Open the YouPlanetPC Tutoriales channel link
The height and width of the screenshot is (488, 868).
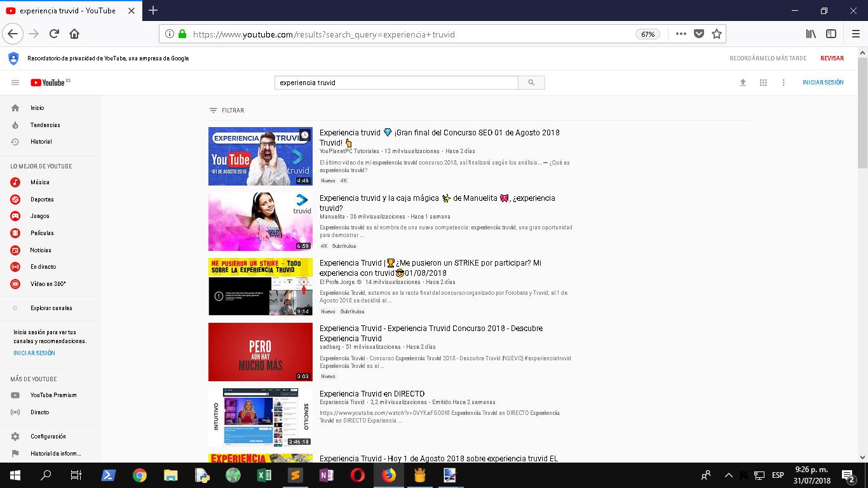point(349,151)
